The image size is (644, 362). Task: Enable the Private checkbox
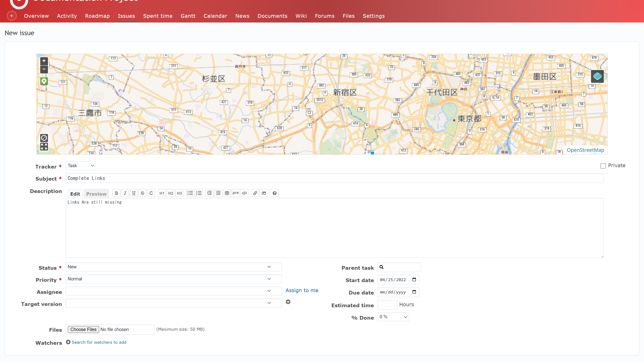coord(603,166)
